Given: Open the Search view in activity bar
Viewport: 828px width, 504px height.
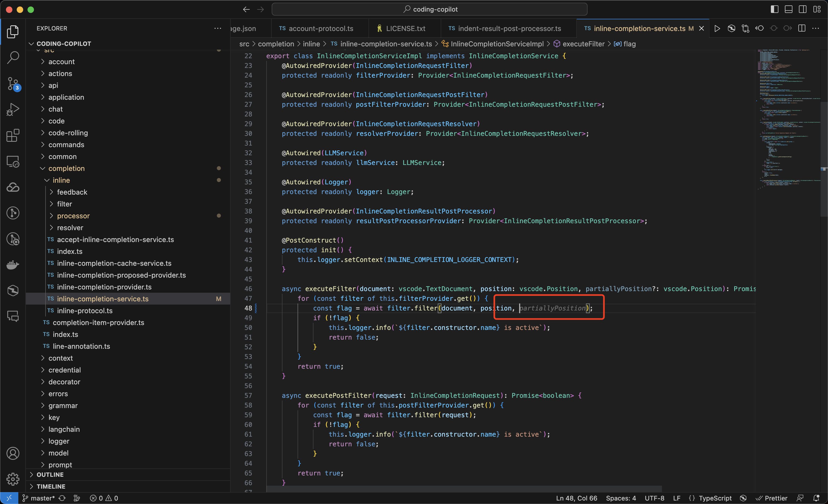Looking at the screenshot, I should click(x=13, y=57).
